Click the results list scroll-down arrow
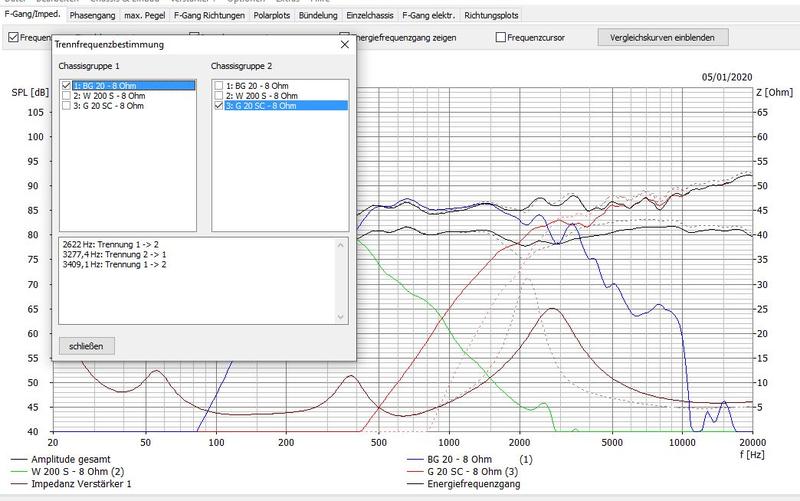 341,317
